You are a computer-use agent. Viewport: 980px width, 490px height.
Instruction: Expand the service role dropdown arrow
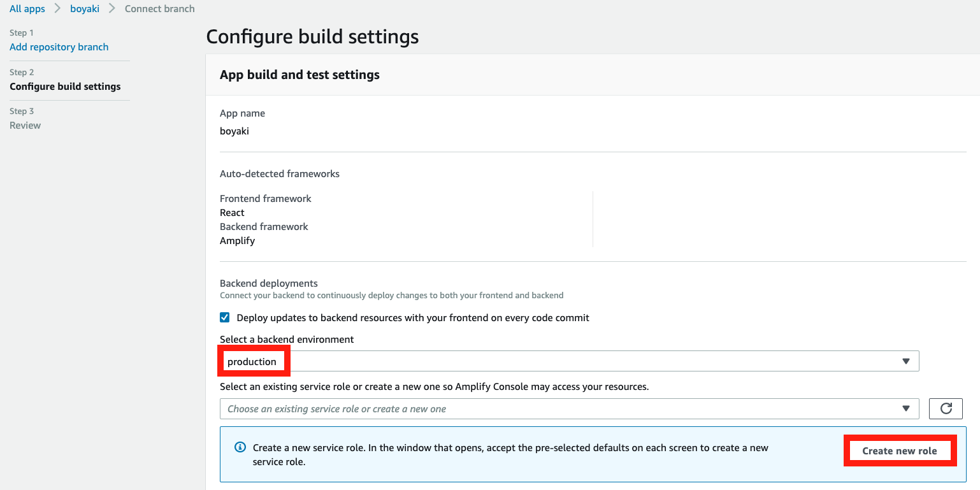click(906, 408)
